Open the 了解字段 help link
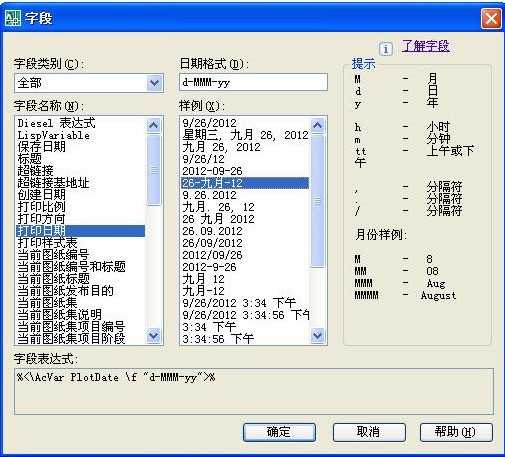The height and width of the screenshot is (457, 505). tap(425, 46)
